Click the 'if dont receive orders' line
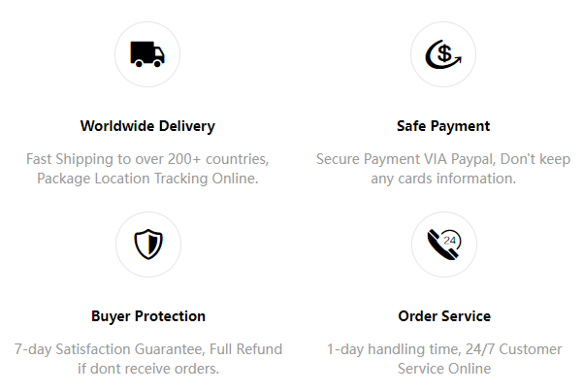583x392 pixels. (x=148, y=369)
